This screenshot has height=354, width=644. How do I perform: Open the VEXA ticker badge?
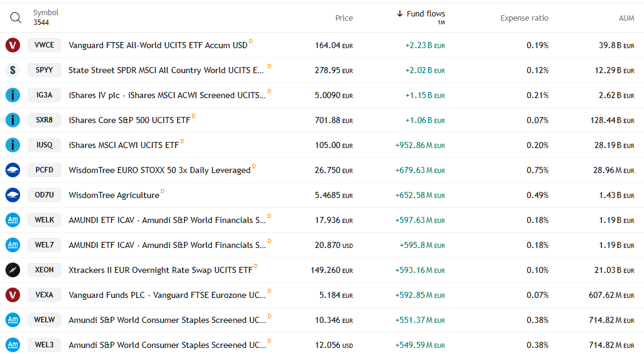point(44,295)
